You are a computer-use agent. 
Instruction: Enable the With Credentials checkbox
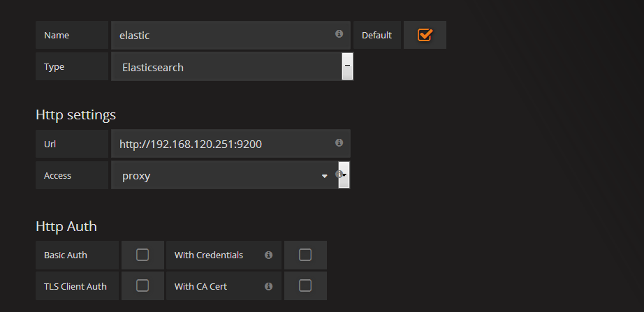click(x=305, y=255)
